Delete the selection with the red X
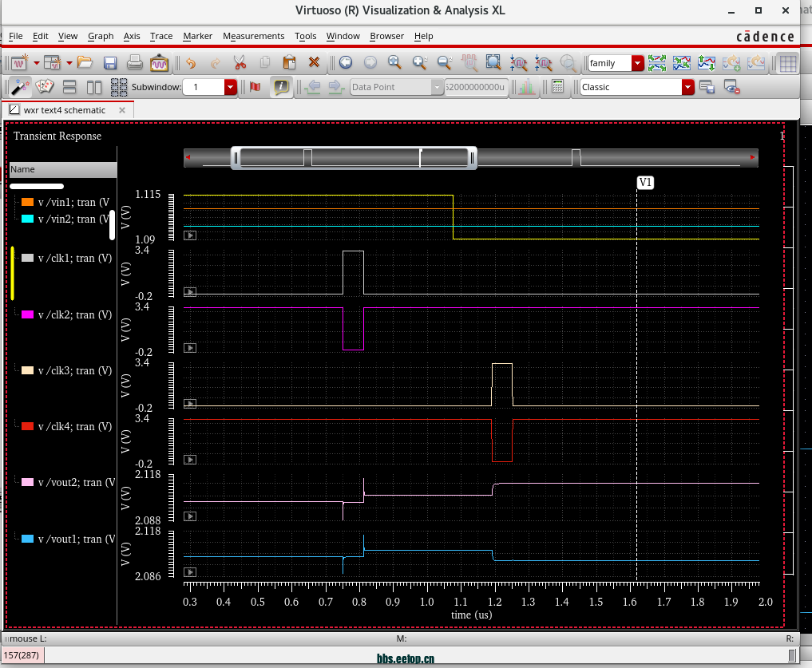812x668 pixels. point(314,63)
